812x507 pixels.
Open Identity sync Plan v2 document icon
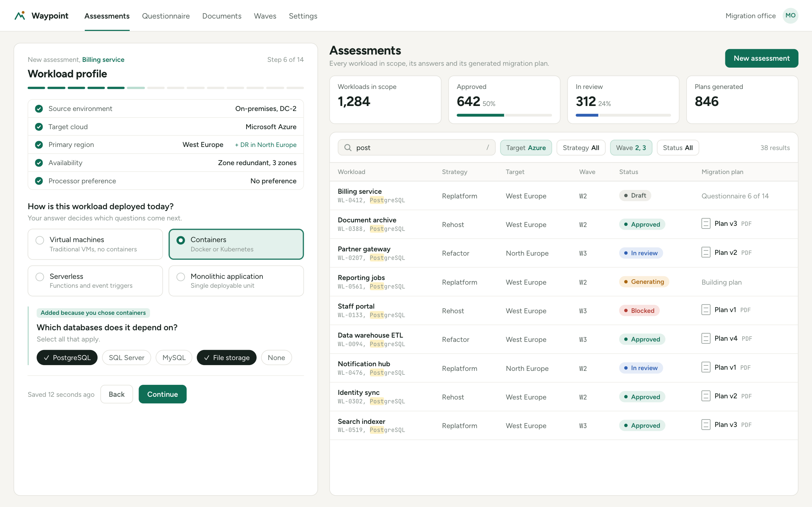706,396
